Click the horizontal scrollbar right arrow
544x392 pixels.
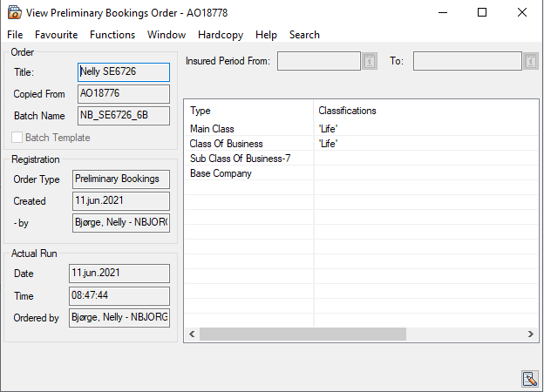point(531,335)
